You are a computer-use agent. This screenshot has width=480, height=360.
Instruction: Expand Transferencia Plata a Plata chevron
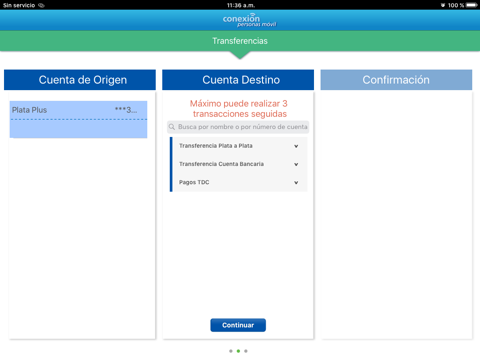[296, 146]
